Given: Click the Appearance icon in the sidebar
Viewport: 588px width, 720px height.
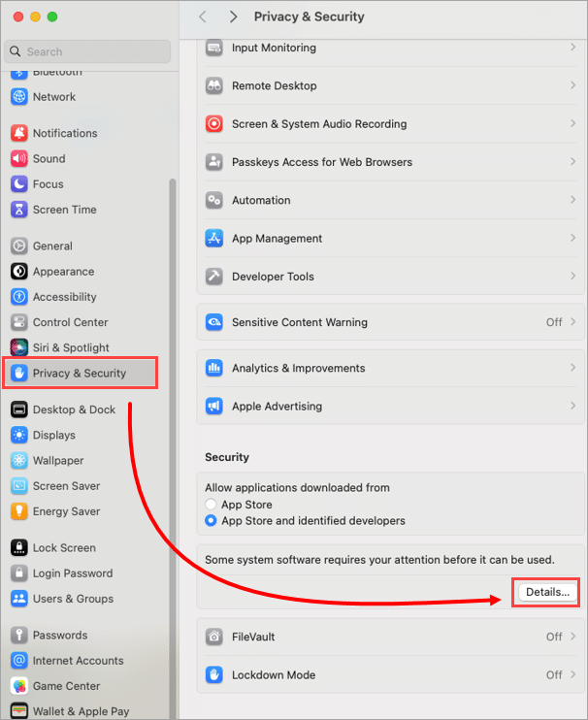Looking at the screenshot, I should coord(18,272).
